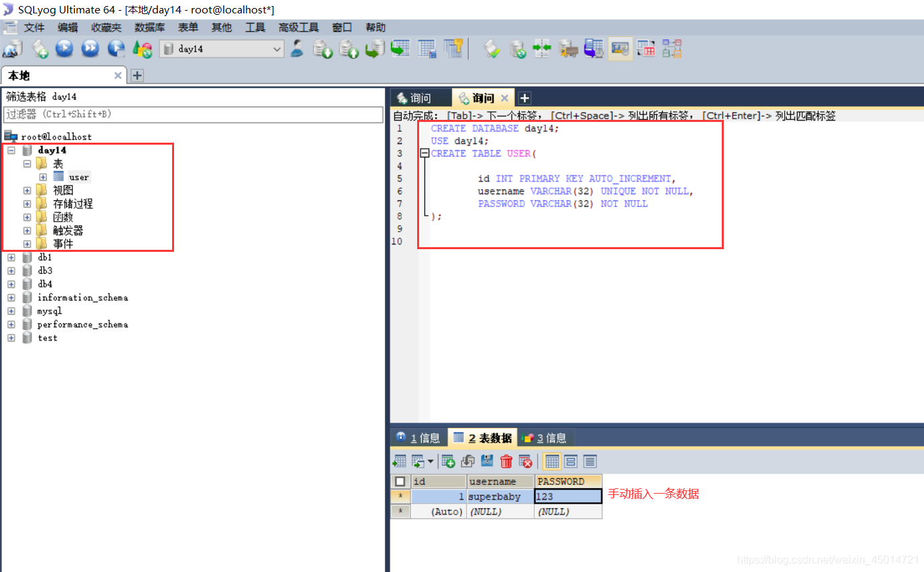Open the scheduled backup clock icon

594,48
